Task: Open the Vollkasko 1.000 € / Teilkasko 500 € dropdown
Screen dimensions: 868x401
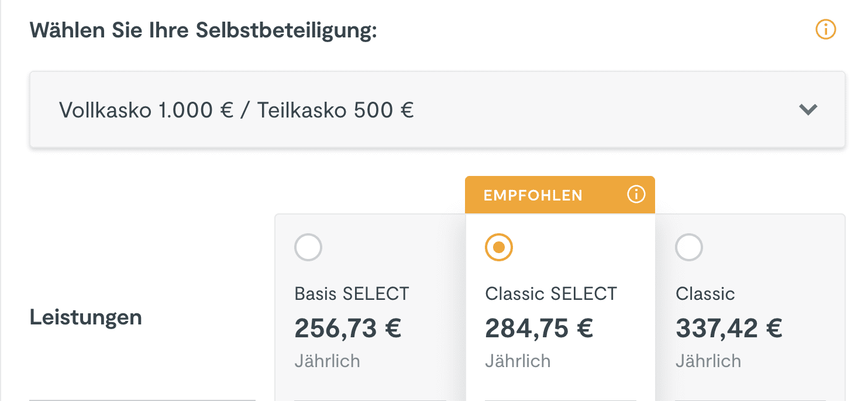Action: click(x=236, y=110)
